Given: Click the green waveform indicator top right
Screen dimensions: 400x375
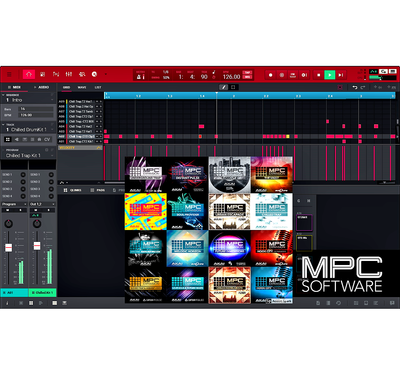Looking at the screenshot, I should [x=373, y=71].
